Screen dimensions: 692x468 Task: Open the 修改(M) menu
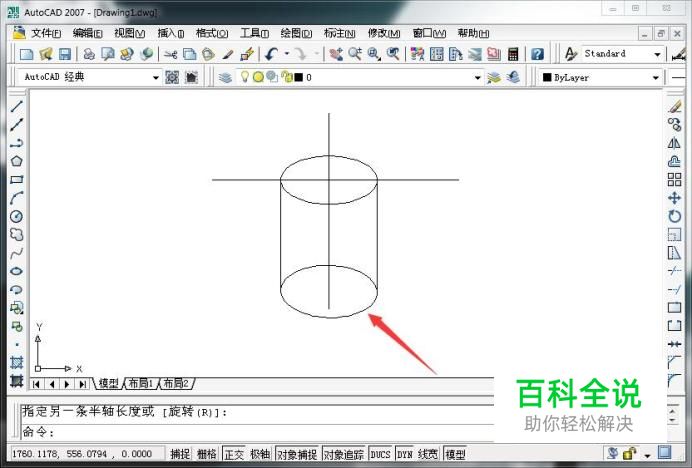pos(384,33)
